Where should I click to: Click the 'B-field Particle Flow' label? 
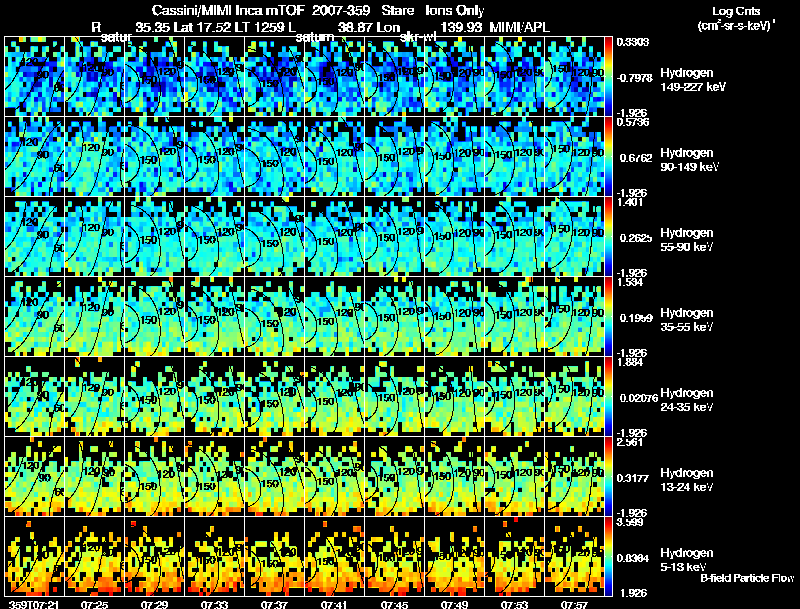click(x=747, y=578)
